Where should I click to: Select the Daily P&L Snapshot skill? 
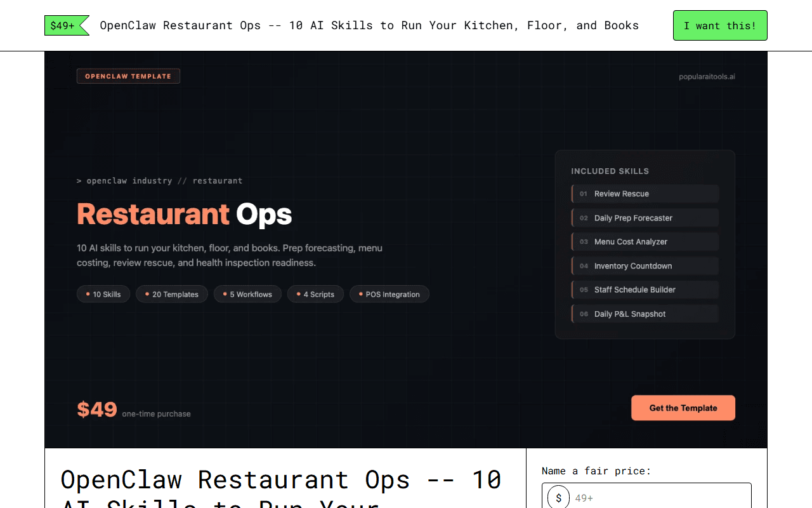645,314
